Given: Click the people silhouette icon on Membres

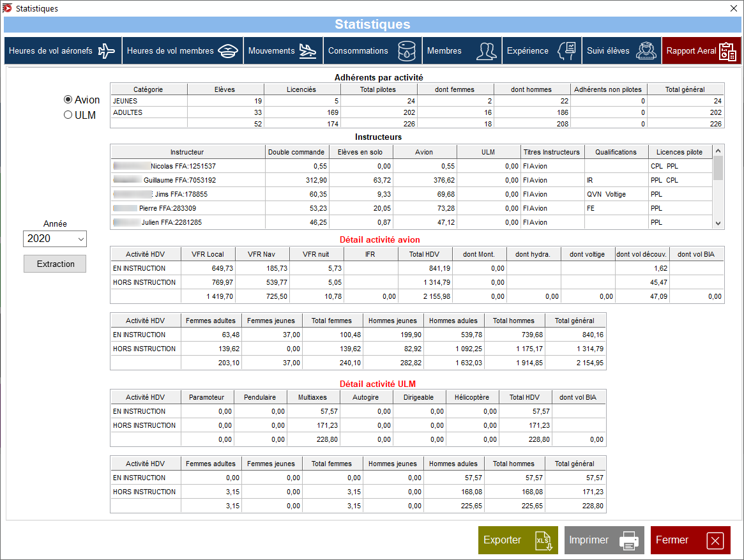Looking at the screenshot, I should pyautogui.click(x=487, y=51).
